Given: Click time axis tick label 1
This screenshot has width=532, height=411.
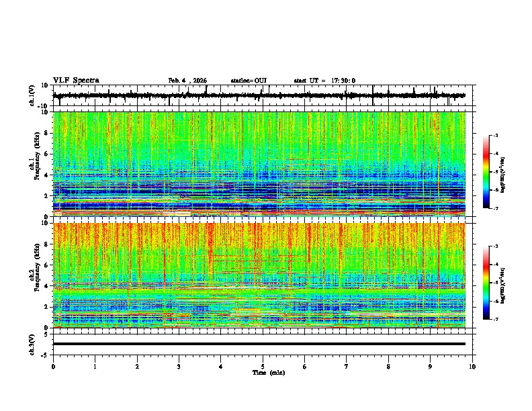Looking at the screenshot, I should pyautogui.click(x=95, y=367).
